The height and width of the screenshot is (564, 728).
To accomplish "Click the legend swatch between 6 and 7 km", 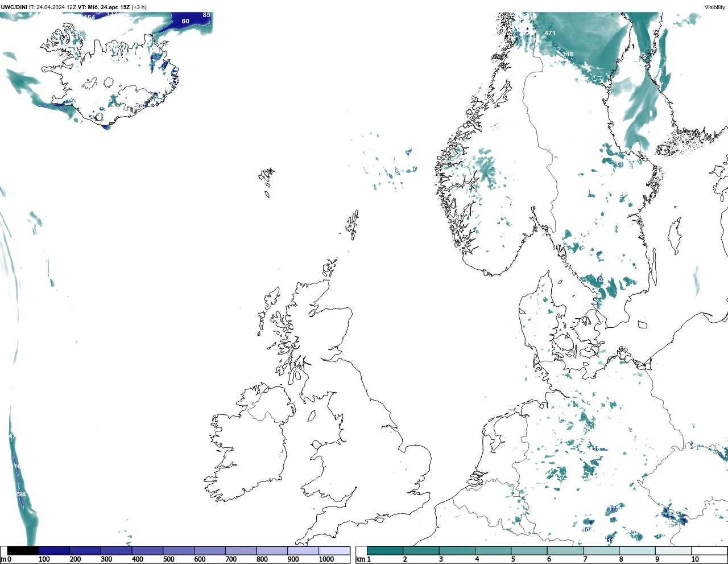I will coord(565,550).
